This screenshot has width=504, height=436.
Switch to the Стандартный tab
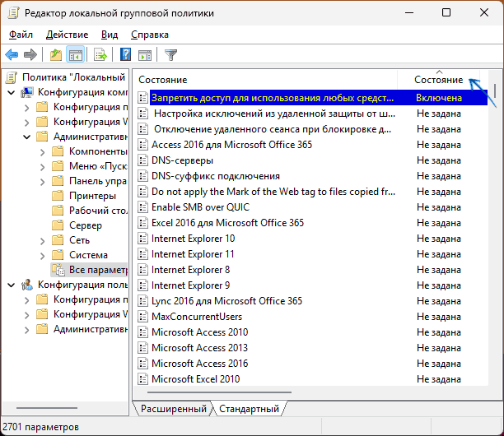[249, 408]
